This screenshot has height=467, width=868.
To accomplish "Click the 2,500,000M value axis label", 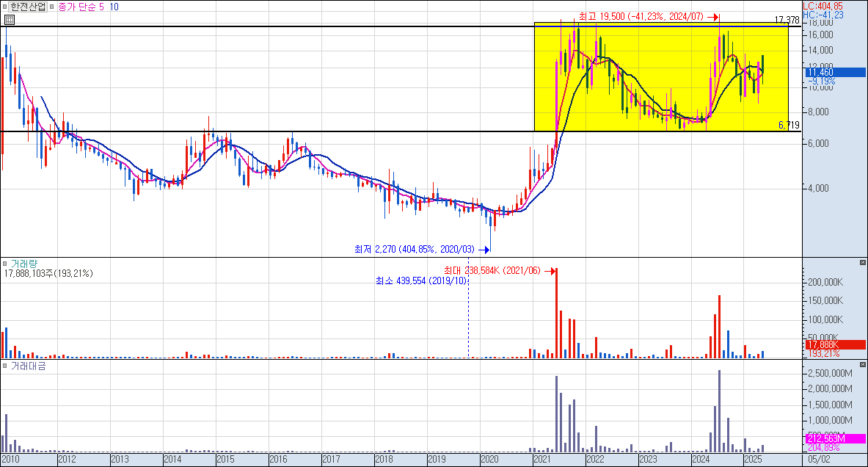I will coord(831,373).
